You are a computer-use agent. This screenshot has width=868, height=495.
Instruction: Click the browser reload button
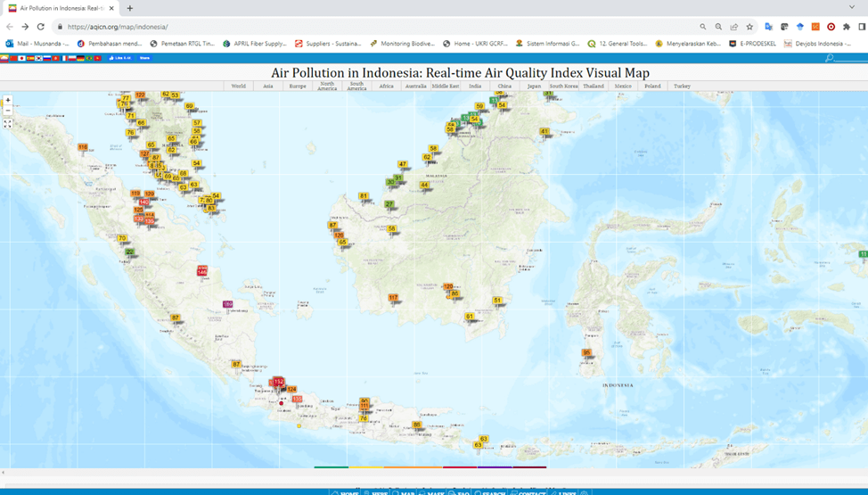click(40, 27)
